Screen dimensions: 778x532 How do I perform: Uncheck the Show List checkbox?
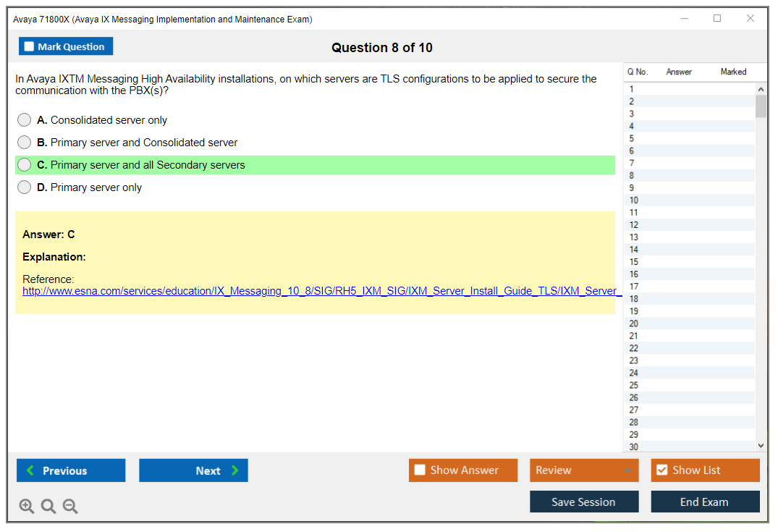pyautogui.click(x=661, y=470)
